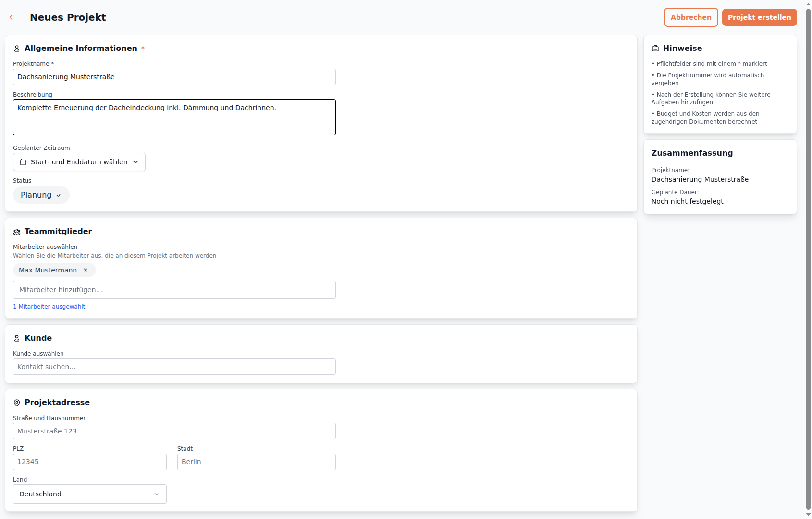Viewport: 812px width, 519px height.
Task: Click the page vertical scrollbar
Action: pyautogui.click(x=808, y=259)
